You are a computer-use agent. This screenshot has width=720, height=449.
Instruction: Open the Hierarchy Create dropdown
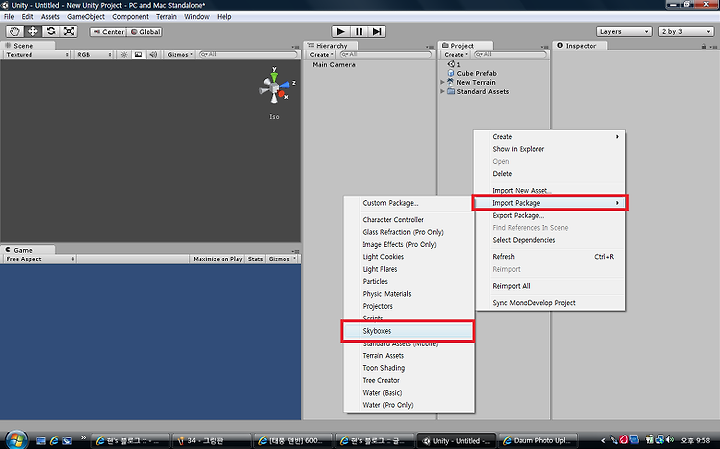pyautogui.click(x=321, y=54)
